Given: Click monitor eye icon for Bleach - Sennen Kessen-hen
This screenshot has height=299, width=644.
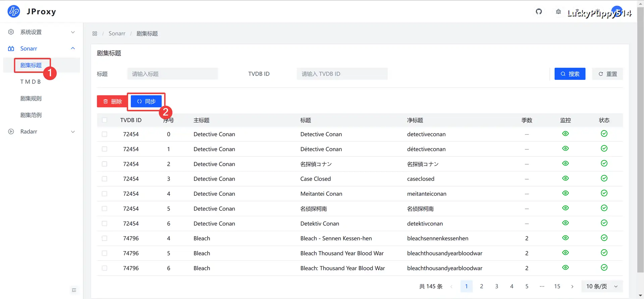Looking at the screenshot, I should [x=566, y=238].
